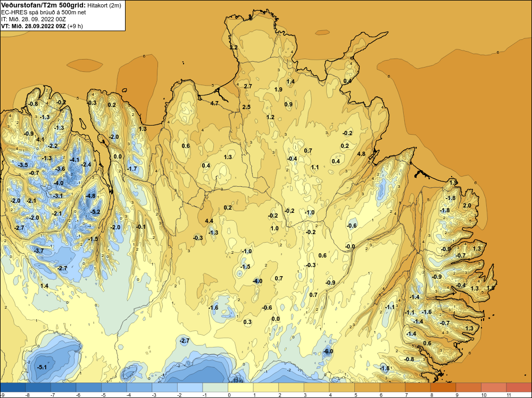The height and width of the screenshot is (398, 532).
Task: Select the 4.7 temperature value
Action: 214,103
